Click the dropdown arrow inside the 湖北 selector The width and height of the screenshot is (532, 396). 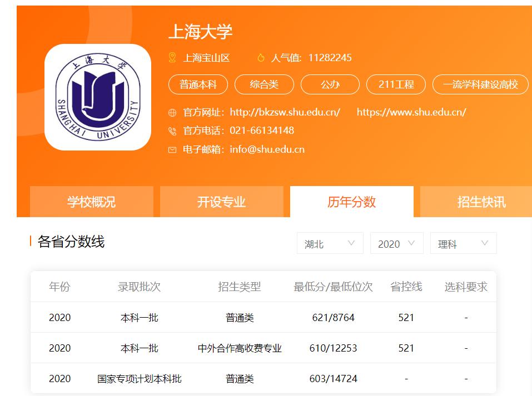(x=351, y=243)
